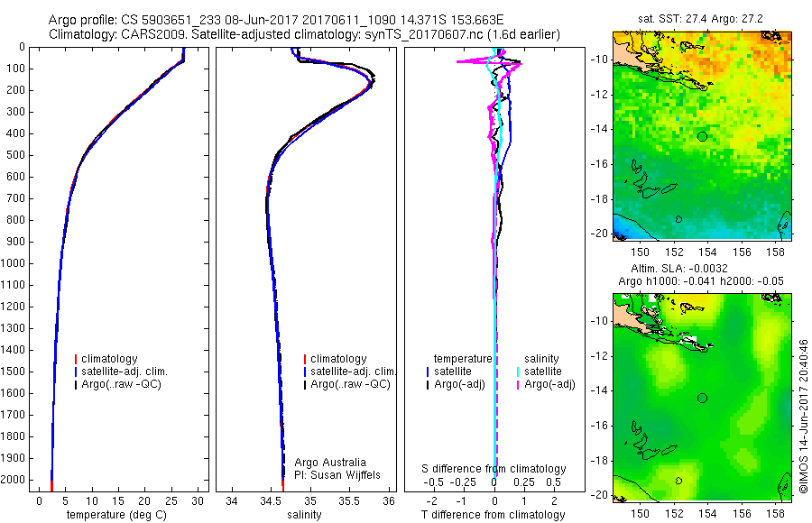Click magenta salinity Argo(-adj) legend marker
812x523 pixels.
(x=518, y=385)
